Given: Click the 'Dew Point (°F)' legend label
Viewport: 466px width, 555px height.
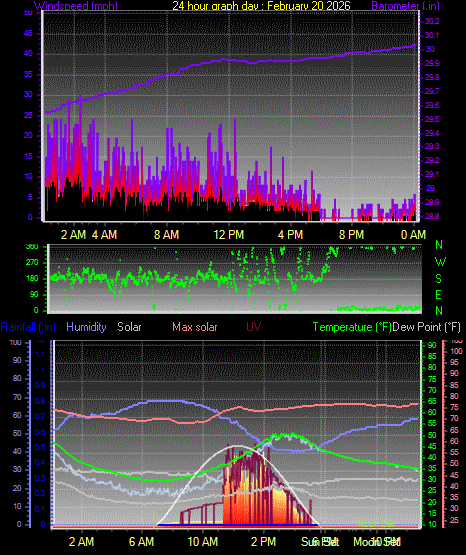Looking at the screenshot, I should tap(427, 327).
